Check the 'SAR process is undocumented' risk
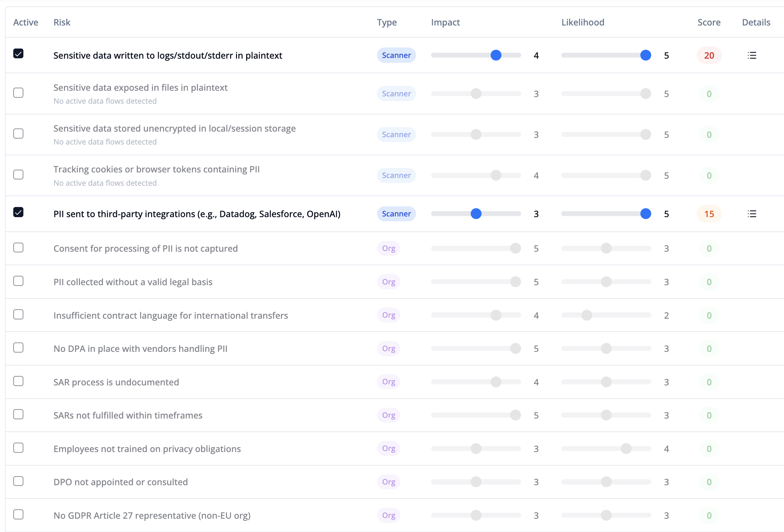Screen dimensions: 784x532 coord(18,381)
